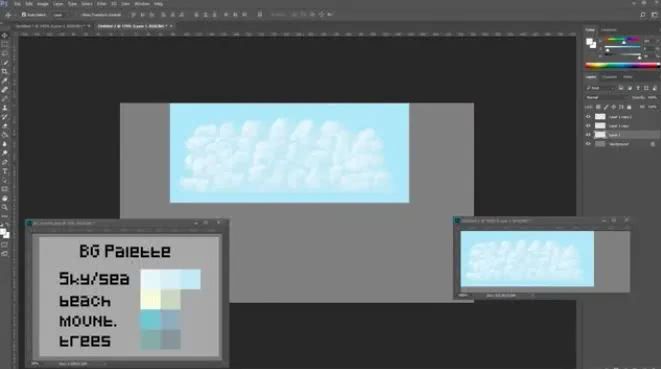The width and height of the screenshot is (661, 369).
Task: Toggle visibility of Layer 1
Action: (x=588, y=135)
